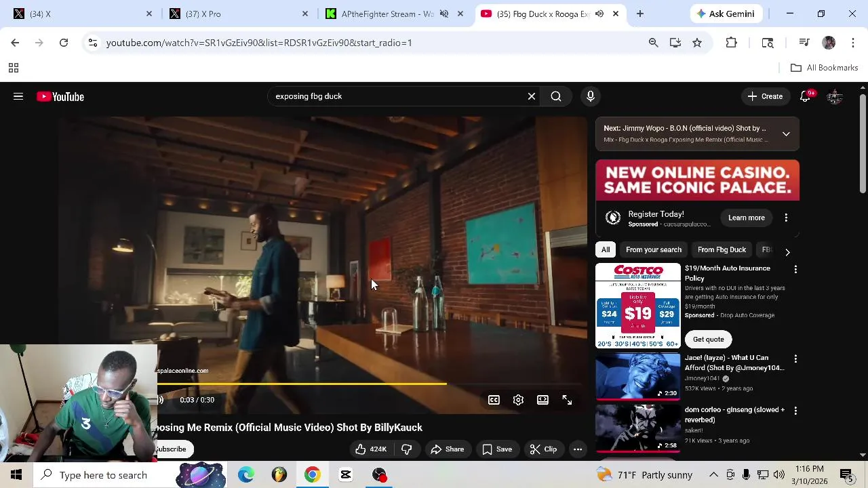Open the apps grid in bookmarks bar
The image size is (868, 488).
tap(13, 68)
